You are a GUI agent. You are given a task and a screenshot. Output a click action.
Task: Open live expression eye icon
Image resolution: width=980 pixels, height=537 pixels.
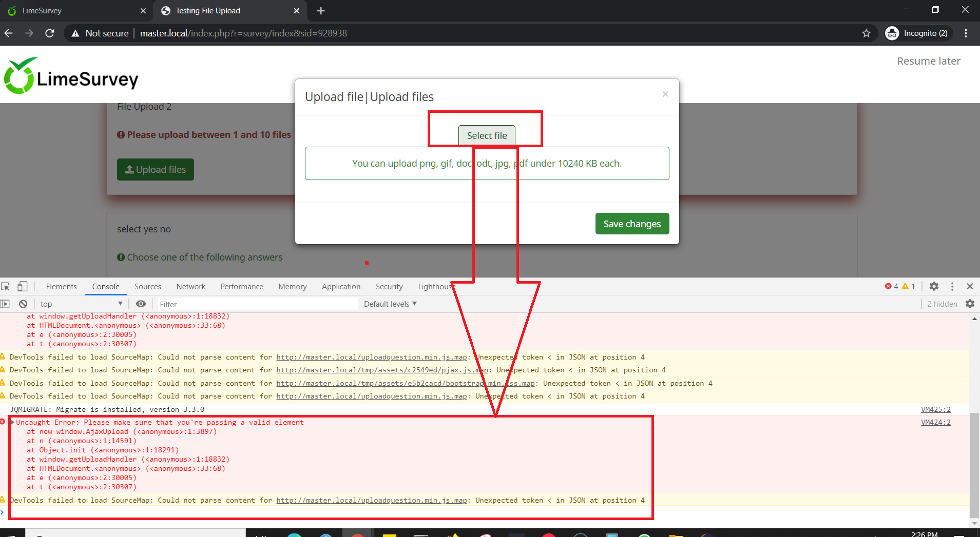[141, 304]
